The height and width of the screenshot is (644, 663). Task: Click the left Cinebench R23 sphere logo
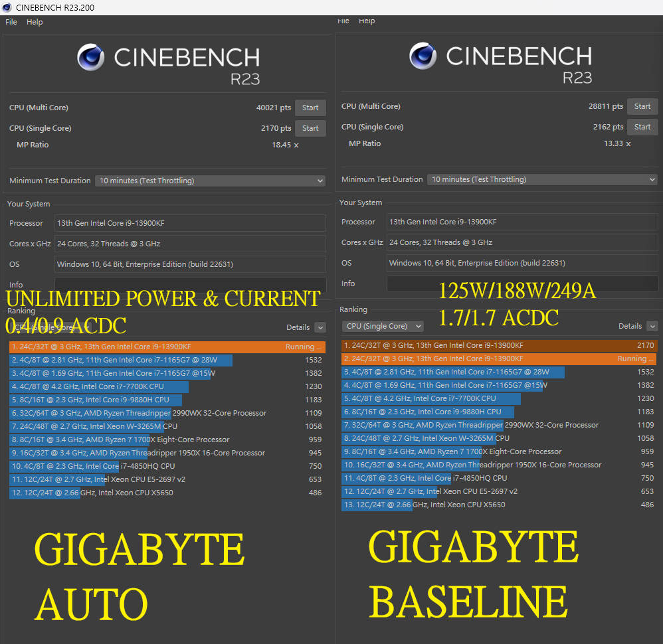click(90, 57)
